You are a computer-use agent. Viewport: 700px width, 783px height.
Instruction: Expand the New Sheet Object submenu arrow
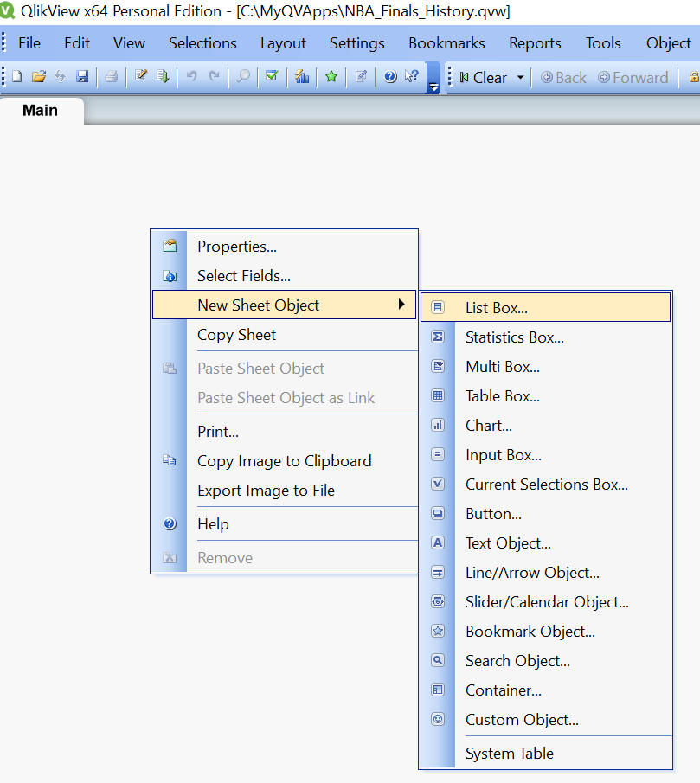point(401,305)
